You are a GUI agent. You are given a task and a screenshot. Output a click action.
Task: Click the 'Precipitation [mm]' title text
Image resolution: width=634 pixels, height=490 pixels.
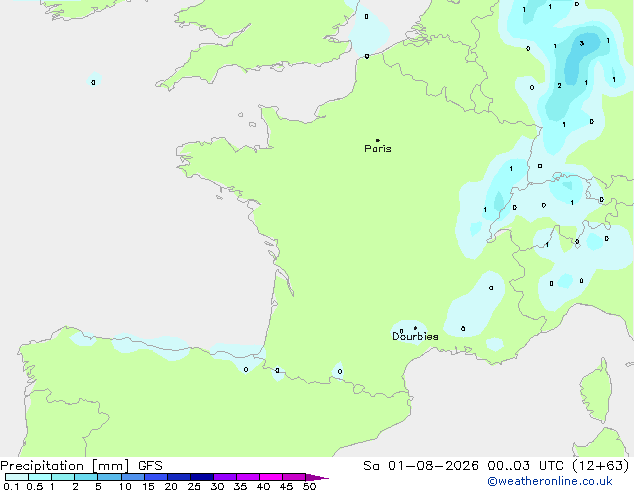click(x=65, y=466)
